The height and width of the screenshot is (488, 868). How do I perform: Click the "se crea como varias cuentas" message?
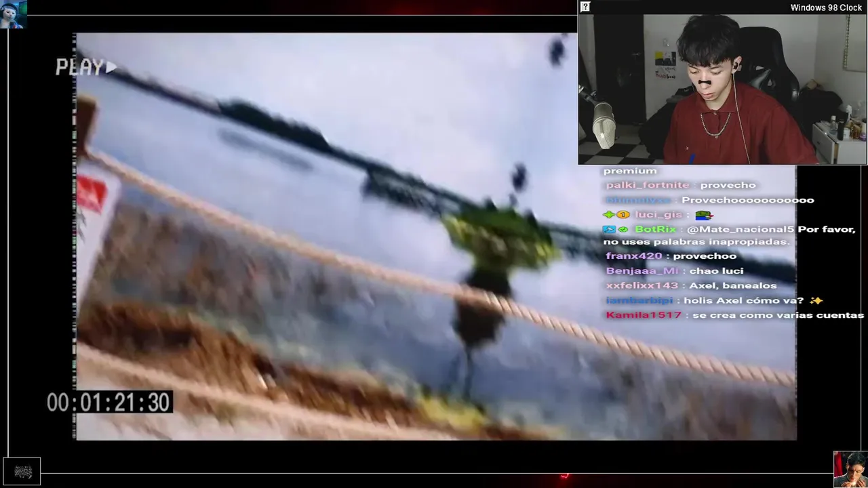778,315
